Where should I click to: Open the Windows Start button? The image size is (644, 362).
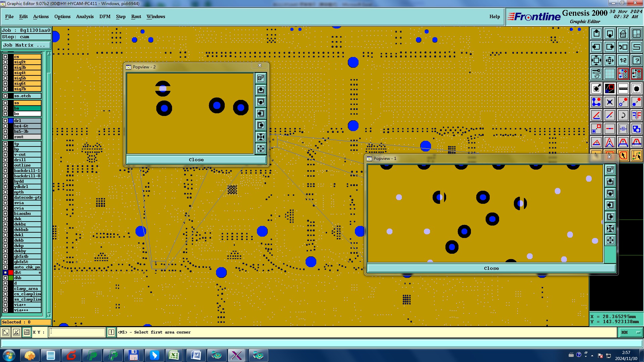coord(9,355)
